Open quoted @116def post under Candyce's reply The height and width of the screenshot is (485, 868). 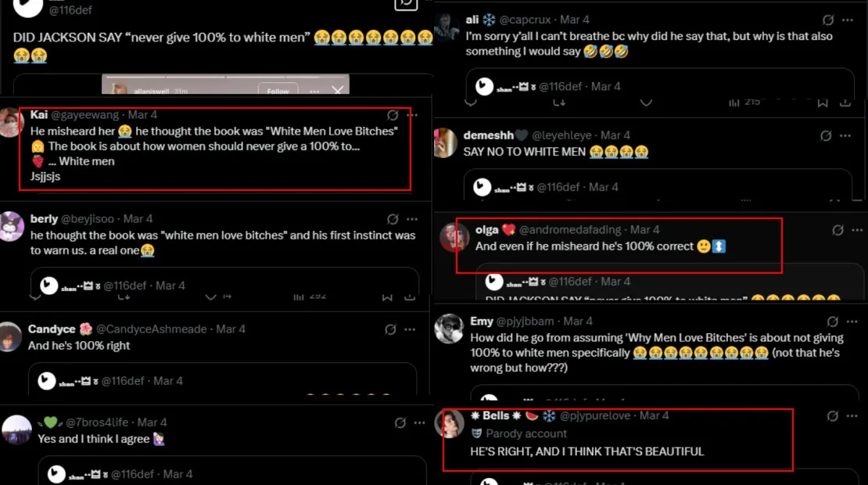pos(221,381)
